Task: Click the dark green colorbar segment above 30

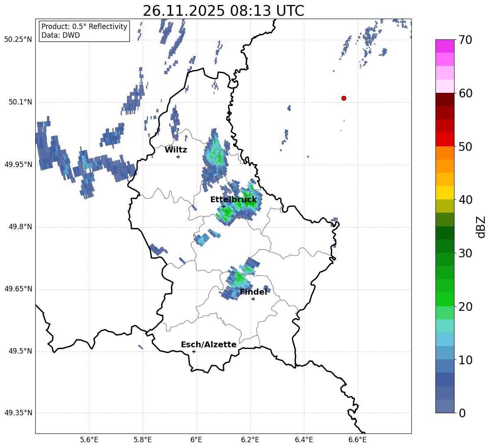Action: coord(445,246)
